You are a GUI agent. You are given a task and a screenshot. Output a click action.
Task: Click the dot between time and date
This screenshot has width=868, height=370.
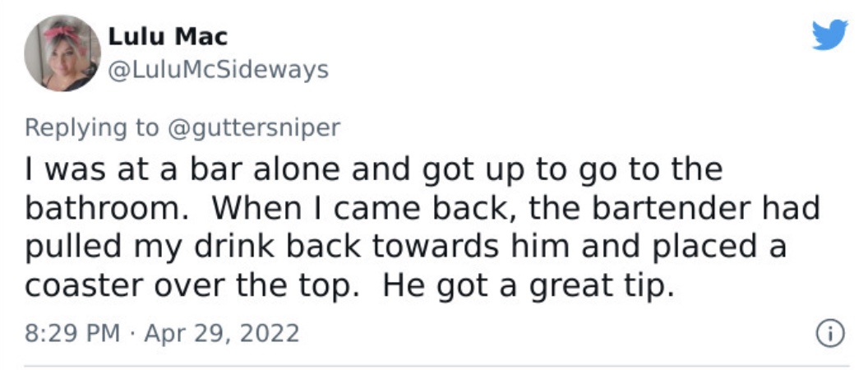pos(132,334)
